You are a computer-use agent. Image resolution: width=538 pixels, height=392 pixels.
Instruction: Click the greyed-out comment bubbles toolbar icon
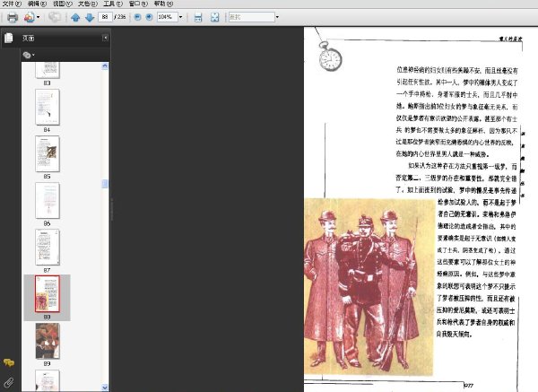[54, 17]
